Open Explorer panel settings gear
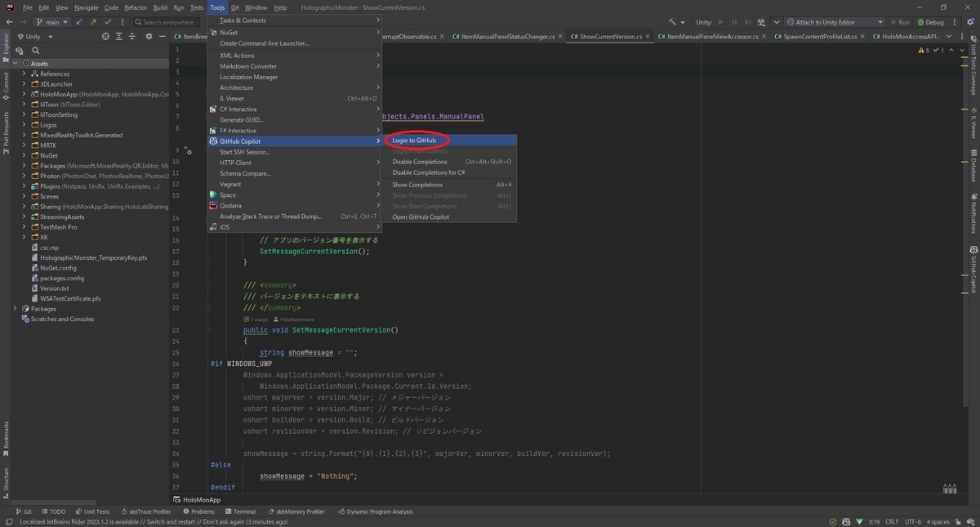Viewport: 980px width, 527px height. click(149, 36)
